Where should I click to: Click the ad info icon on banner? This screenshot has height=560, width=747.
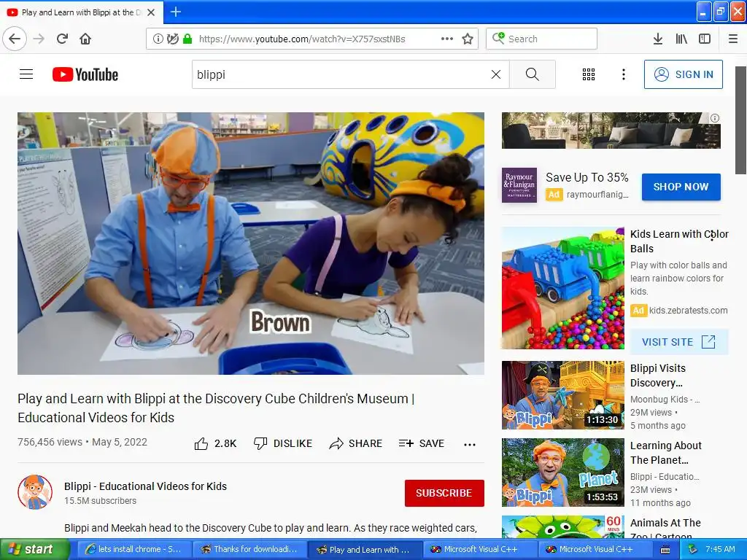pos(715,118)
